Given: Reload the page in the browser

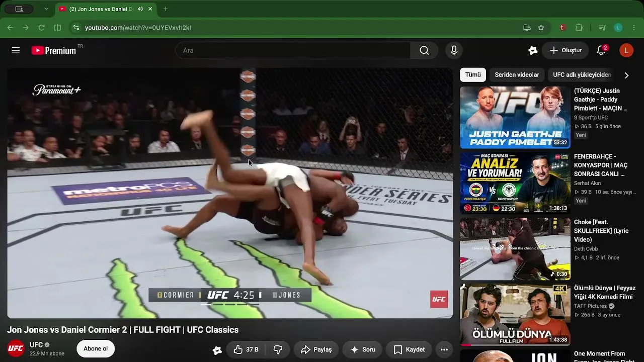Looking at the screenshot, I should coord(42,28).
